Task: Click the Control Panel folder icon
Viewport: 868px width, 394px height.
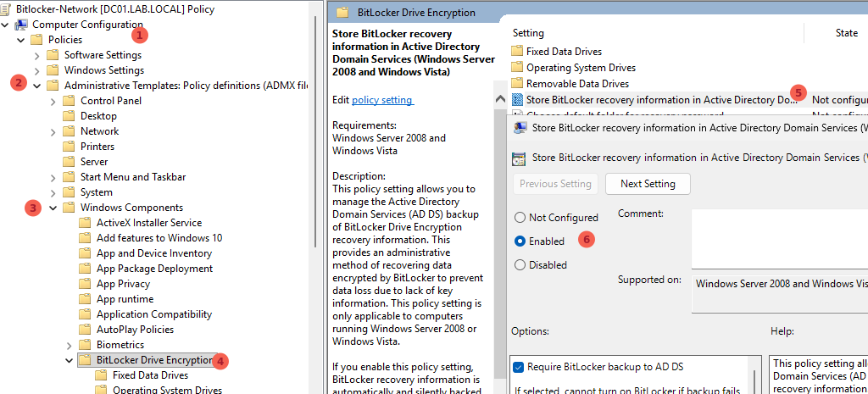Action: (69, 101)
